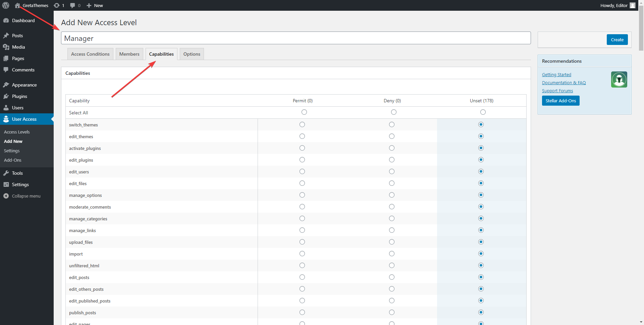The width and height of the screenshot is (644, 325).
Task: Choose Permit in the Select All row
Action: click(304, 112)
